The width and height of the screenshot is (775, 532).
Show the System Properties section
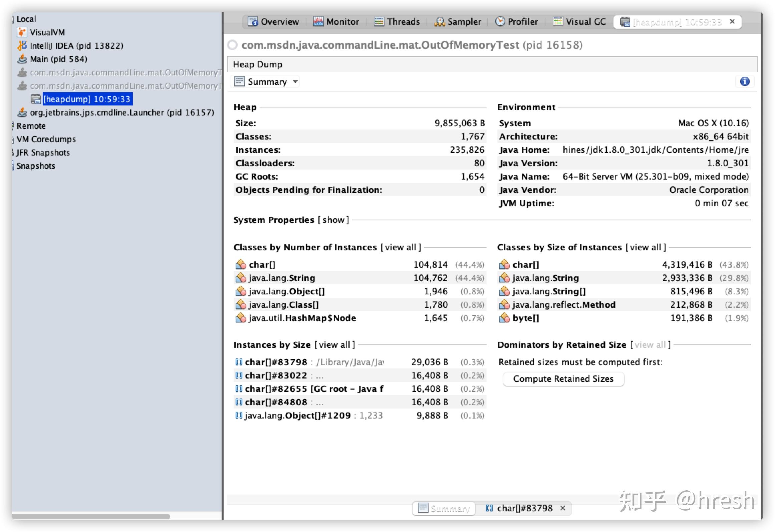pos(333,220)
